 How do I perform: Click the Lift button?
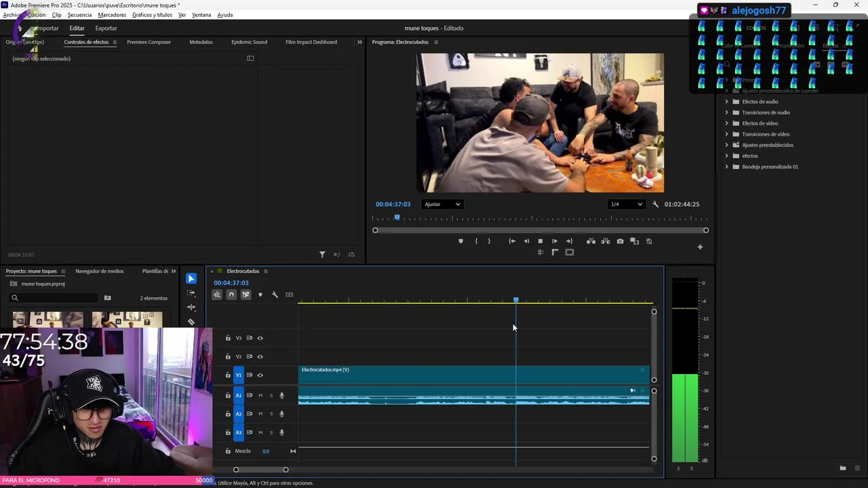[591, 241]
